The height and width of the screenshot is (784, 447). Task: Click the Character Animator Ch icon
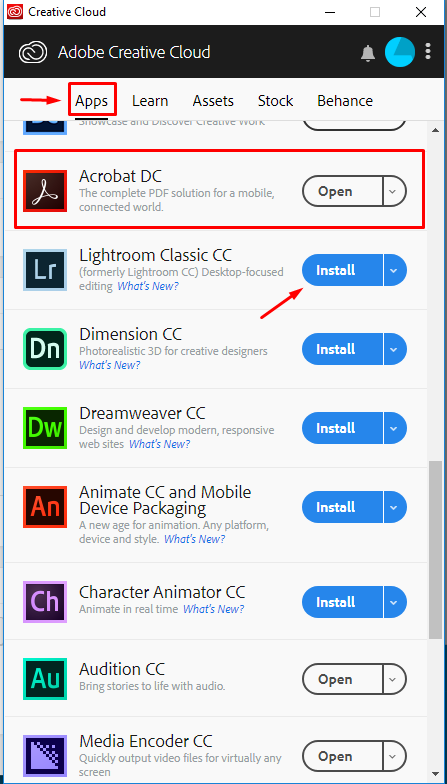click(x=45, y=602)
